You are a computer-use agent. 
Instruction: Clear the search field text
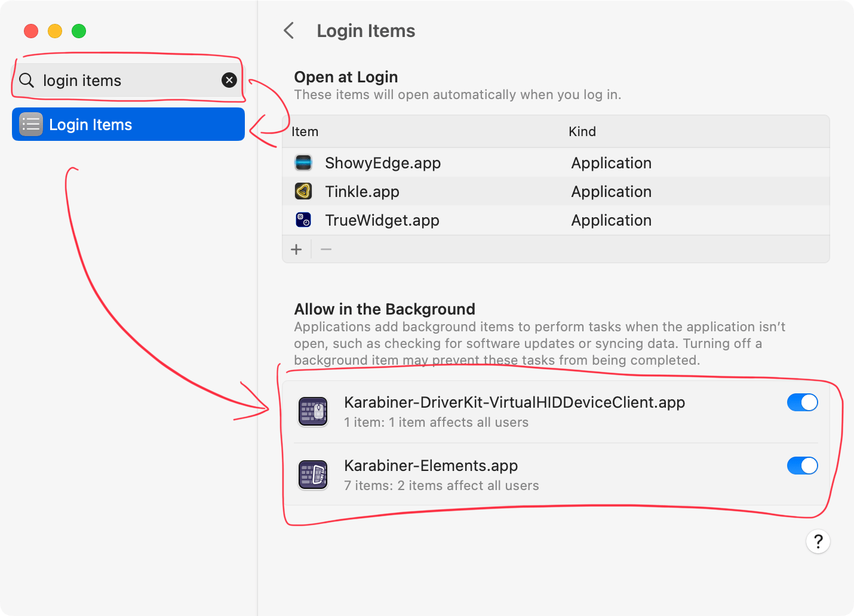229,80
